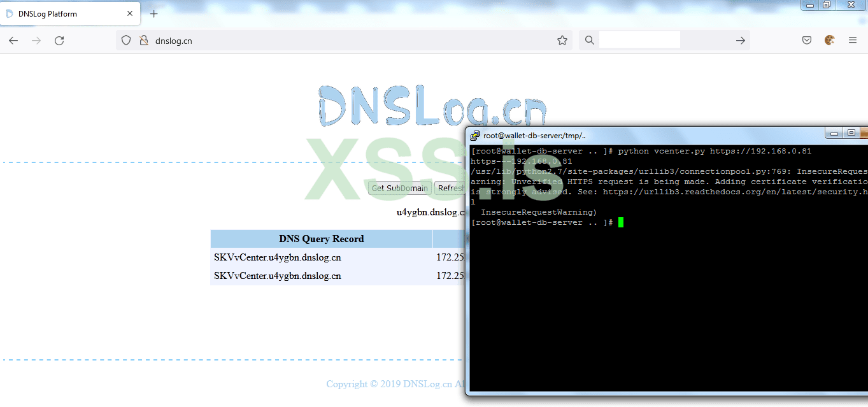Viewport: 868px width, 407px height.
Task: Click the search magnifier icon
Action: (x=590, y=40)
